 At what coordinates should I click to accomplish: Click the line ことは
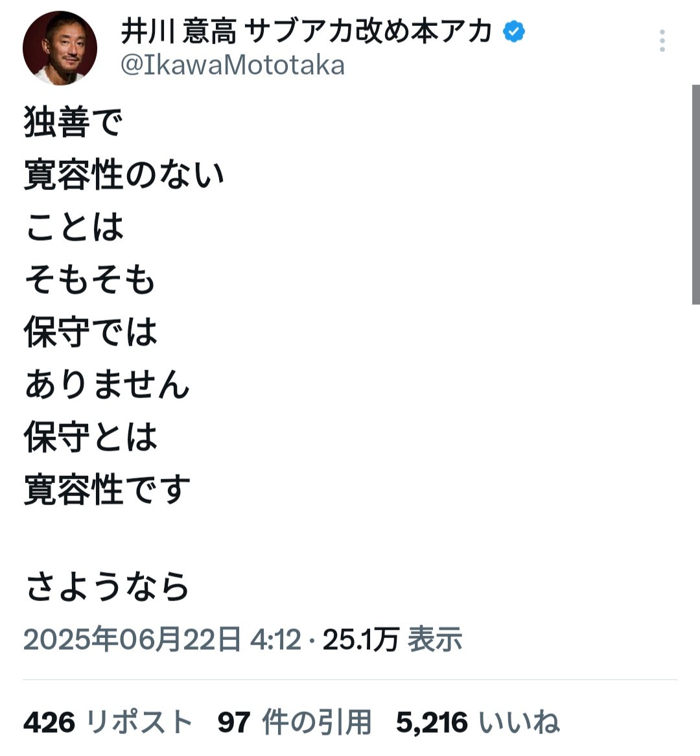74,227
